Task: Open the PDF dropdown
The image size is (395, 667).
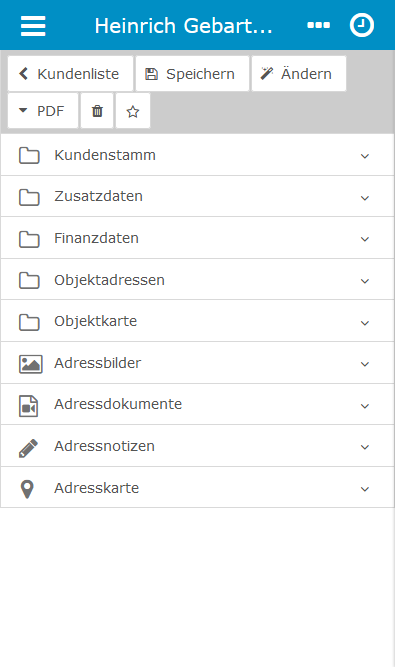Action: coord(43,111)
